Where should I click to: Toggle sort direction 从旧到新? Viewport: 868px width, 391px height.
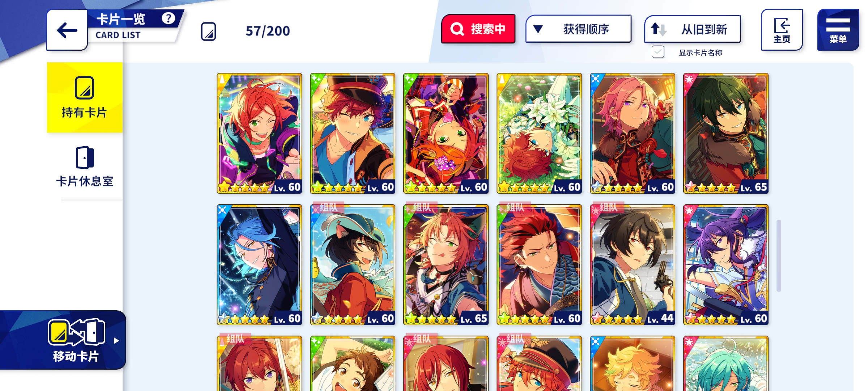pos(693,29)
